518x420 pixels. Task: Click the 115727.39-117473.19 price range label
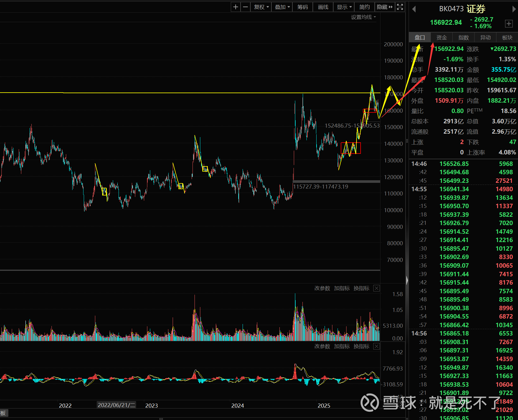[320, 187]
